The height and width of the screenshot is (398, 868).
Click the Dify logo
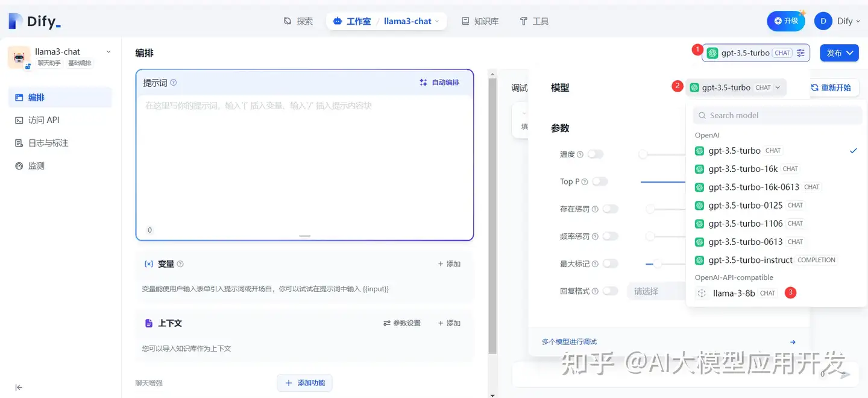35,21
